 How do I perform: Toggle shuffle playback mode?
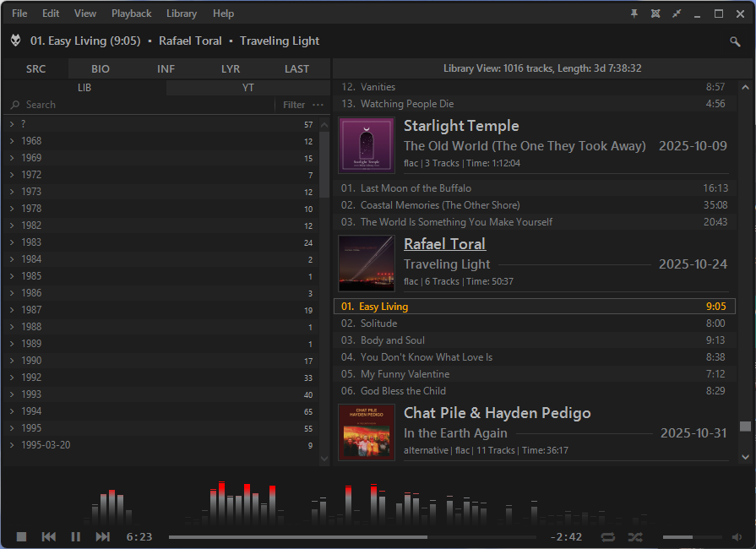coord(635,537)
